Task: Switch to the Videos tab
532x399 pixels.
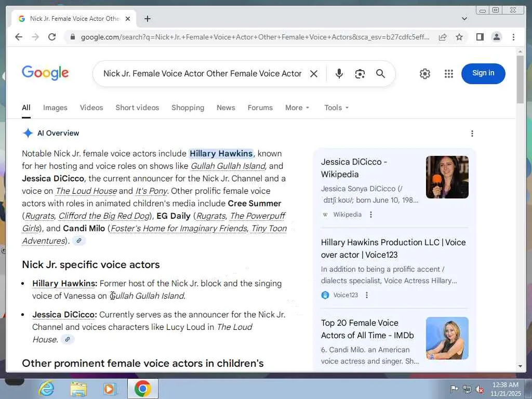Action: tap(91, 108)
